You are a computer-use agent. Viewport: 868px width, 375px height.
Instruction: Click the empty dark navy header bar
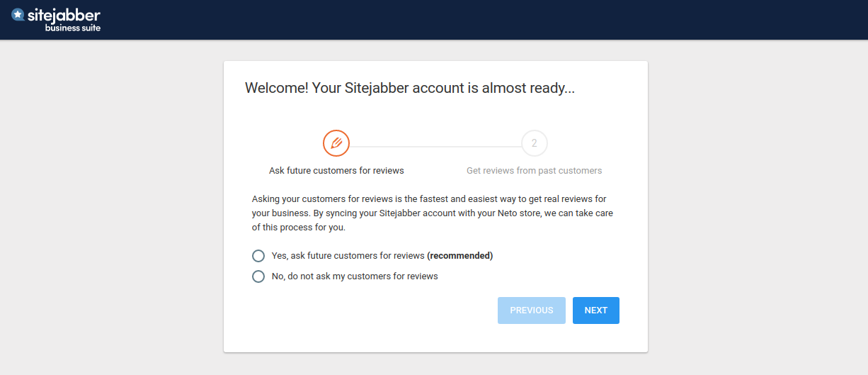481,20
